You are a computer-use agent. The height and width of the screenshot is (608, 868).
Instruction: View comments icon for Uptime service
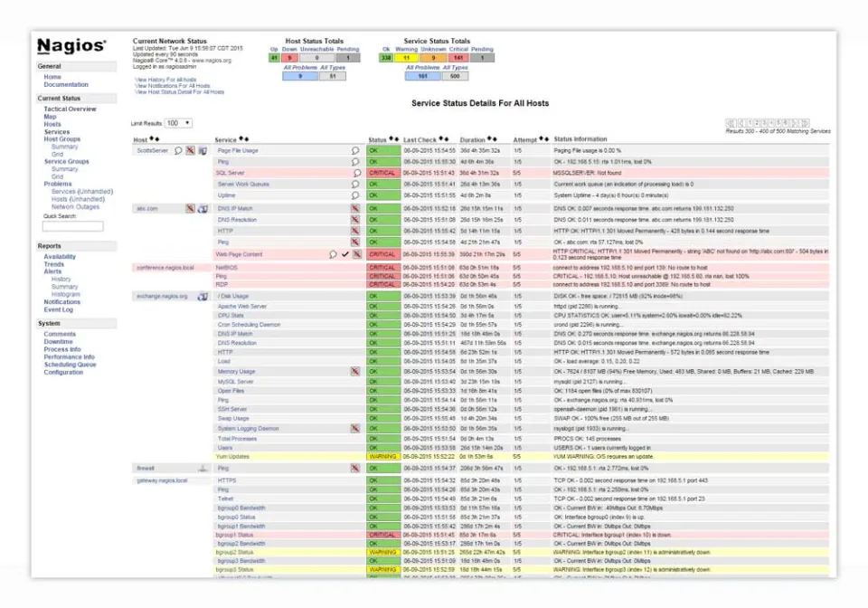pyautogui.click(x=355, y=195)
